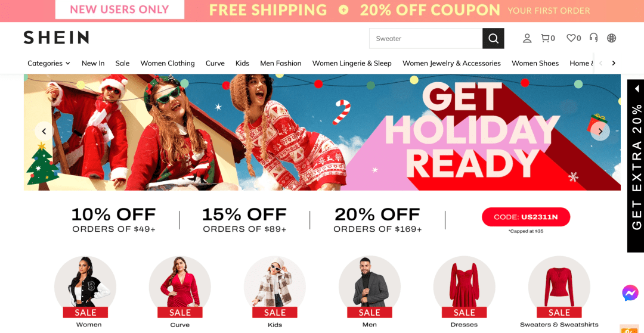644x333 pixels.
Task: Click the SHEIN logo
Action: coord(56,38)
